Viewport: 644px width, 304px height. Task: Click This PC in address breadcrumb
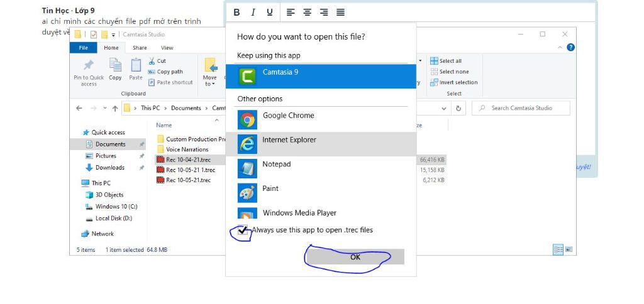pos(150,108)
